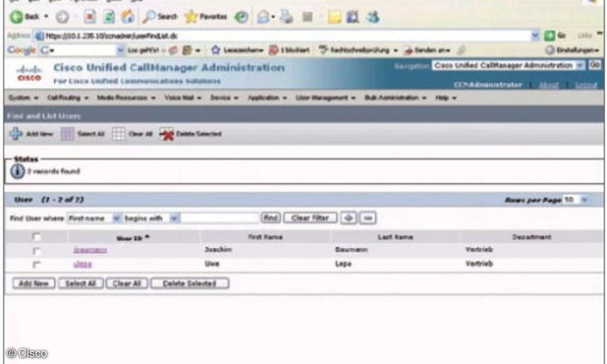Click the purple grid Select All icon
The width and height of the screenshot is (607, 364).
[67, 134]
